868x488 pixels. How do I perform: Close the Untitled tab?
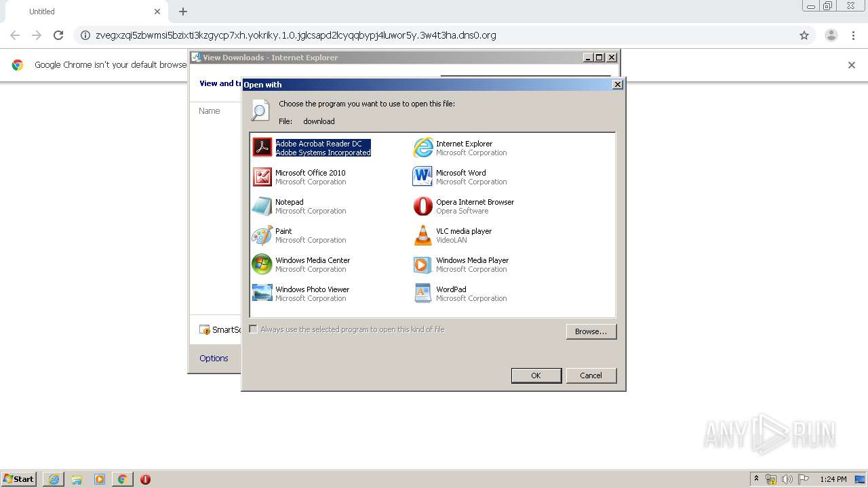click(157, 12)
